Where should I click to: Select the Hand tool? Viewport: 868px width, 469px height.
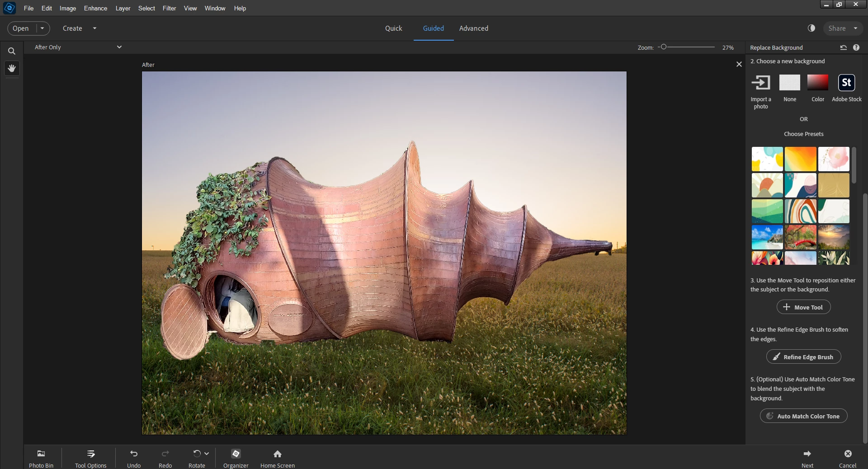[12, 68]
